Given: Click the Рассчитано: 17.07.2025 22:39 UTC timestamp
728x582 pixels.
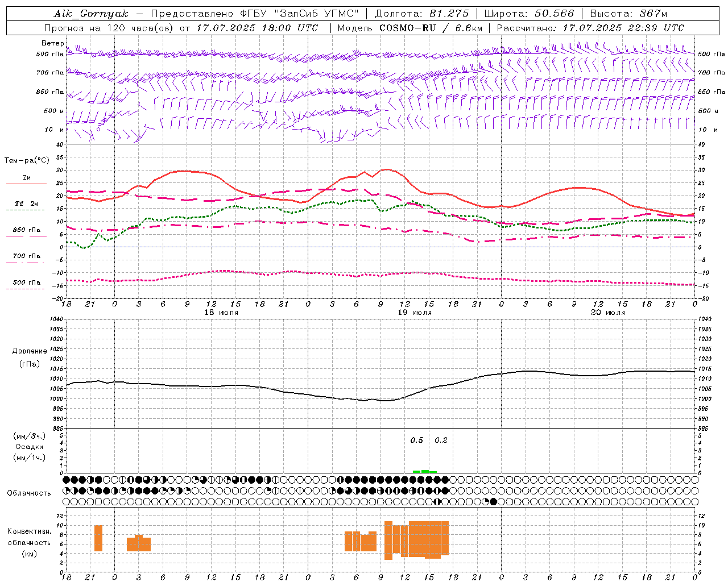Looking at the screenshot, I should coord(590,28).
